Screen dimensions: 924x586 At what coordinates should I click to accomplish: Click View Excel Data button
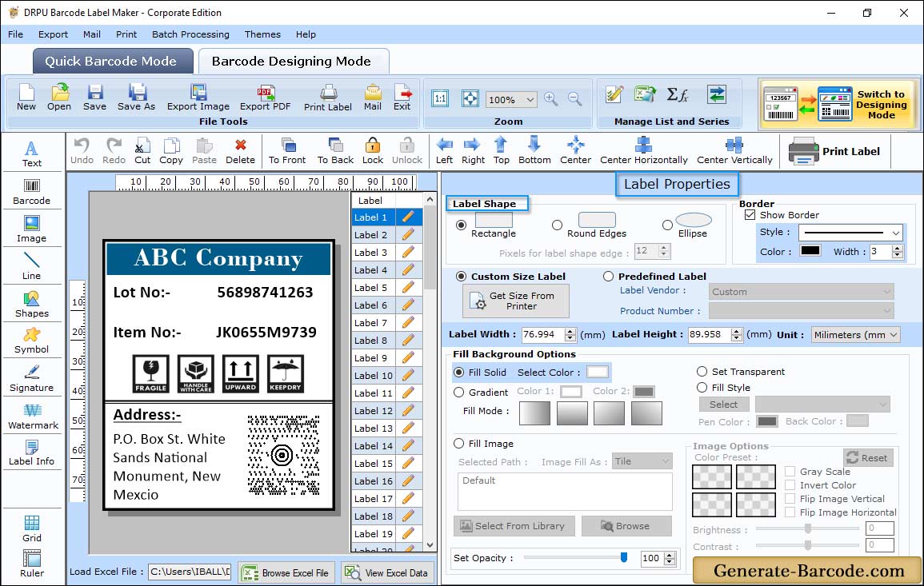pyautogui.click(x=387, y=572)
